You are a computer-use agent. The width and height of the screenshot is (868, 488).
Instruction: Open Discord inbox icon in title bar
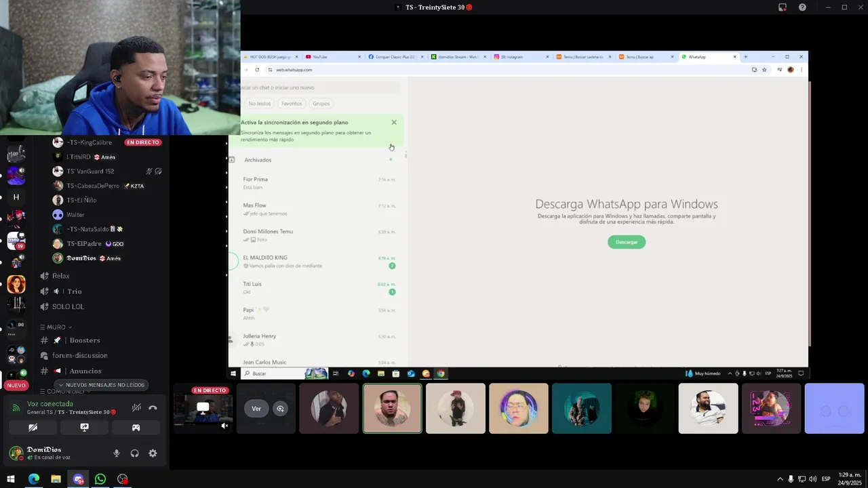click(x=783, y=7)
